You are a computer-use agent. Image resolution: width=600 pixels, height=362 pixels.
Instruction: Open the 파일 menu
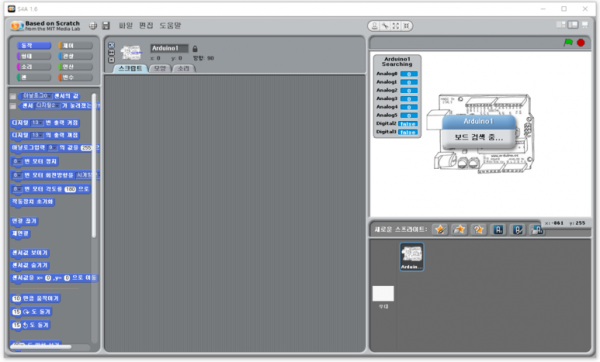(x=126, y=26)
